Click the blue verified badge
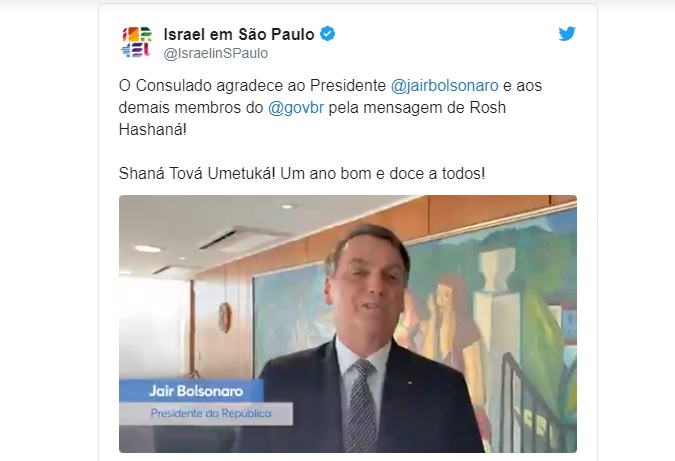This screenshot has height=461, width=675. point(328,34)
